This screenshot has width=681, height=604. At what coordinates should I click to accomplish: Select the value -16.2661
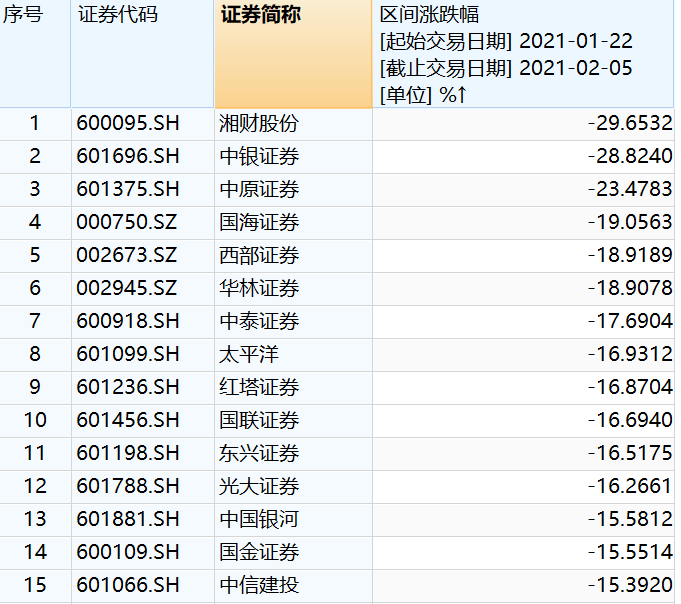pos(630,486)
